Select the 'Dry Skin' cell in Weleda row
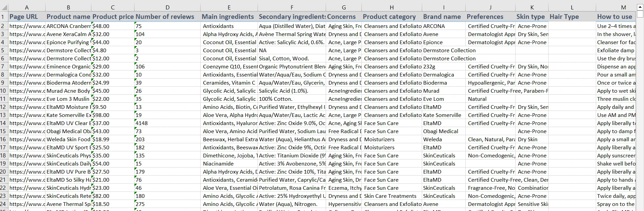 click(532, 139)
